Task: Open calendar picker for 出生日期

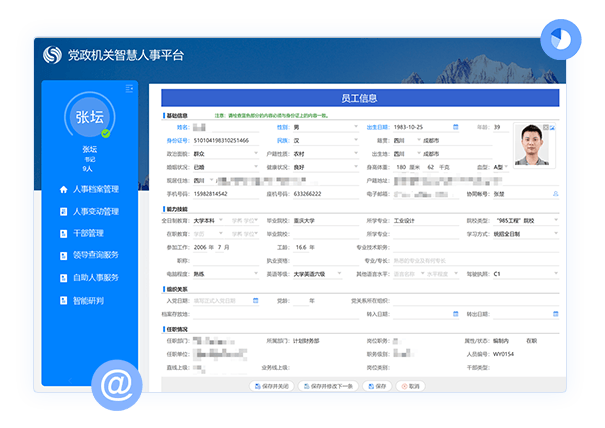Action: (455, 128)
